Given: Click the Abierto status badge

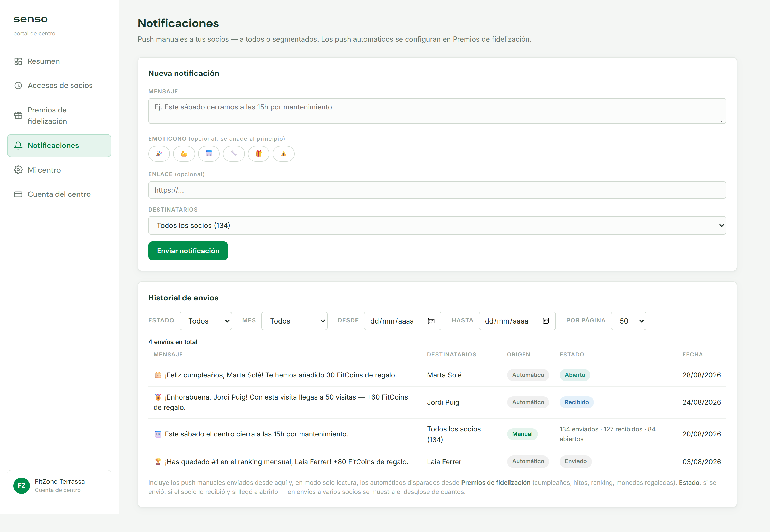Looking at the screenshot, I should point(575,375).
